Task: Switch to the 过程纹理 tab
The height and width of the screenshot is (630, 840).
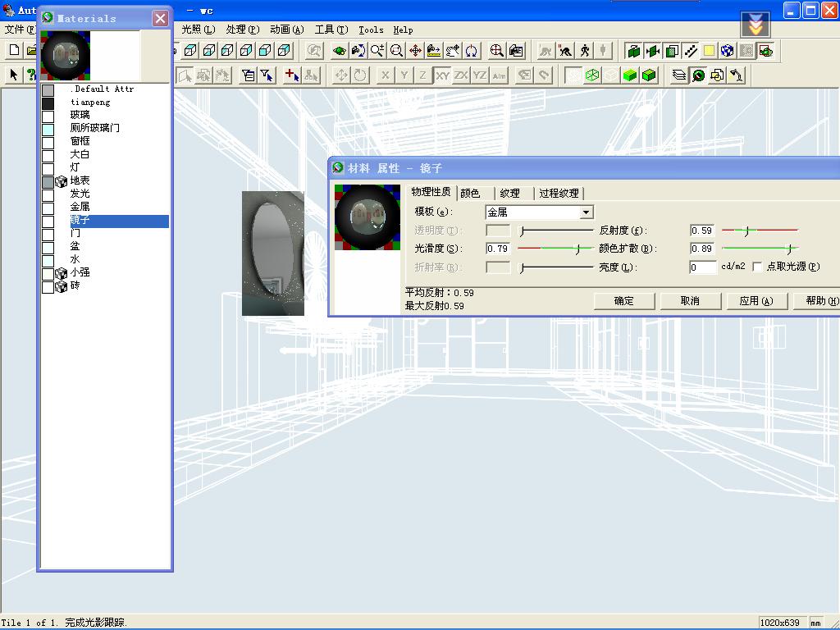Action: tap(559, 194)
